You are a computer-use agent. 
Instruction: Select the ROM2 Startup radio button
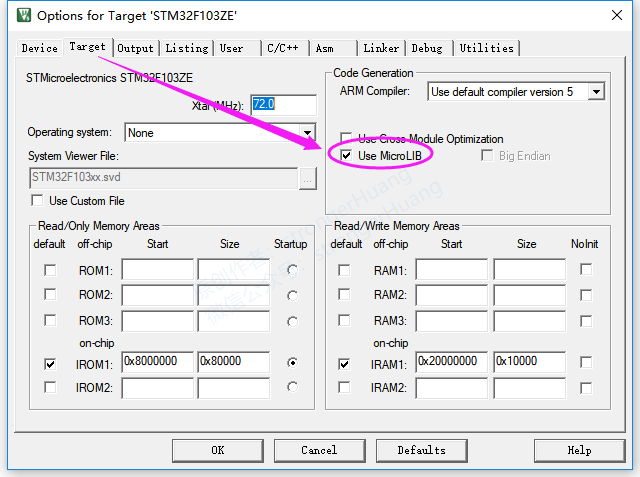tap(292, 295)
